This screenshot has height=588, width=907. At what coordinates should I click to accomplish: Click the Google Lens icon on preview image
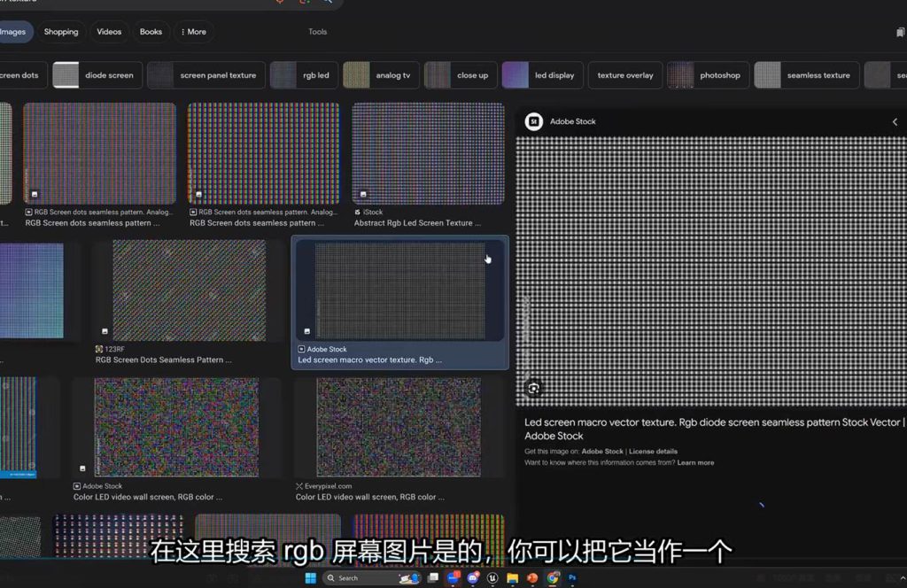[x=533, y=388]
